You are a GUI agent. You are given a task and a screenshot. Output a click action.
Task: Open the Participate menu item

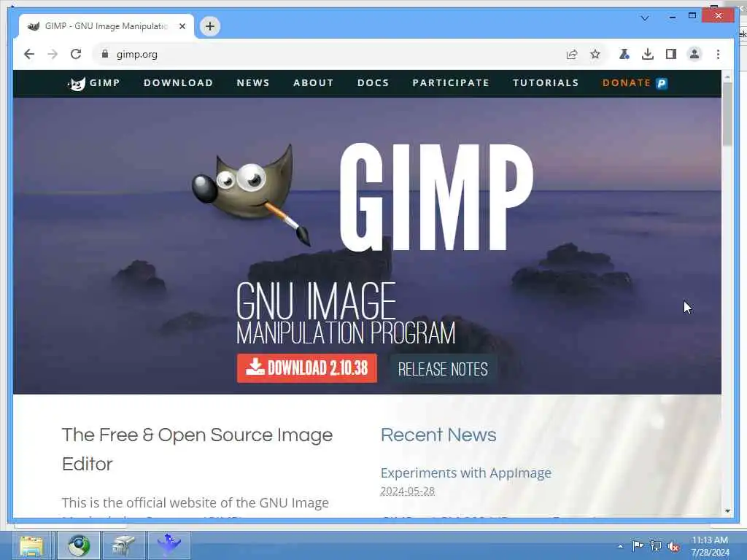[451, 83]
